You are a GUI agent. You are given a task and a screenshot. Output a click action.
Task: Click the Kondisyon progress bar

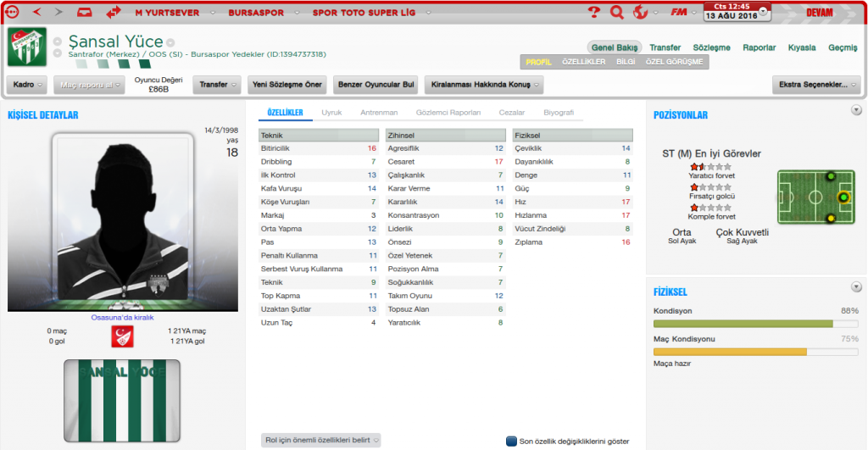pyautogui.click(x=755, y=324)
